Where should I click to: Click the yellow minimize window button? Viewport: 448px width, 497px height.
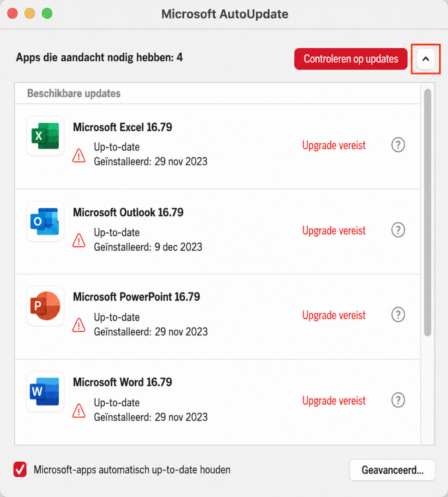(30, 14)
